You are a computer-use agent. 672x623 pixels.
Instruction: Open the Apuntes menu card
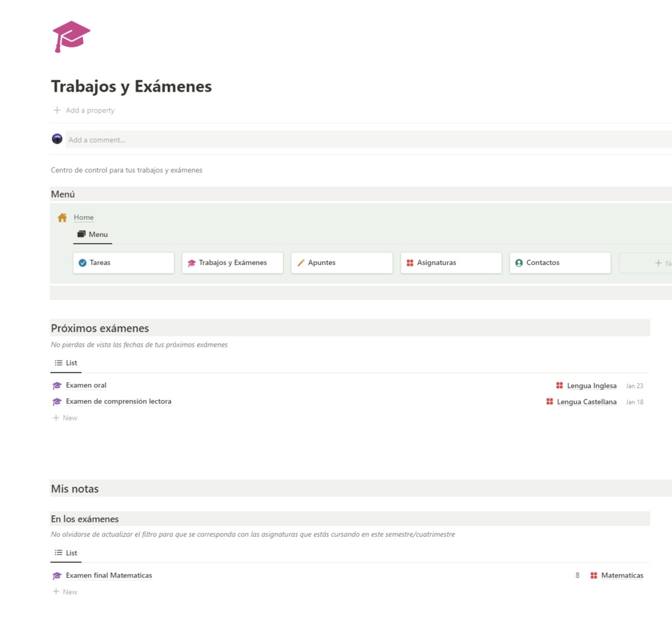[x=342, y=263]
